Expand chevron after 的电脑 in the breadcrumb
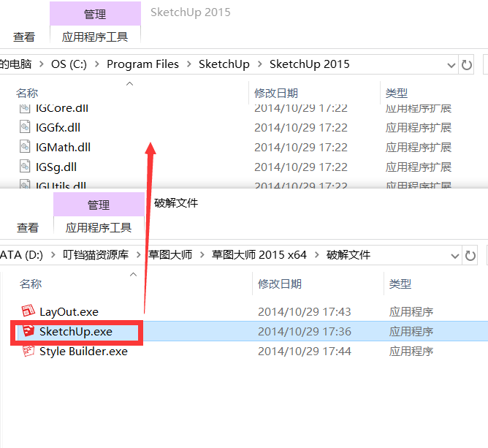Screen dimensions: 488x448 click(41, 64)
